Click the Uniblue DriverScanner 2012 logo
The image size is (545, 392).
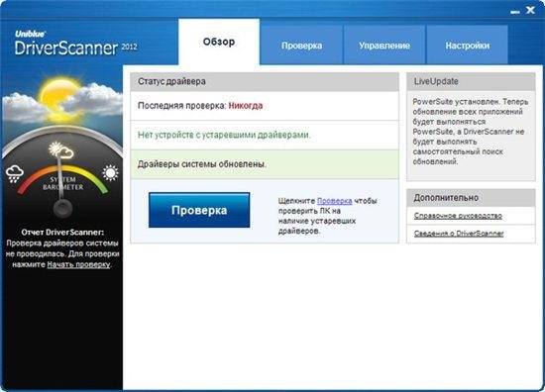(x=75, y=43)
